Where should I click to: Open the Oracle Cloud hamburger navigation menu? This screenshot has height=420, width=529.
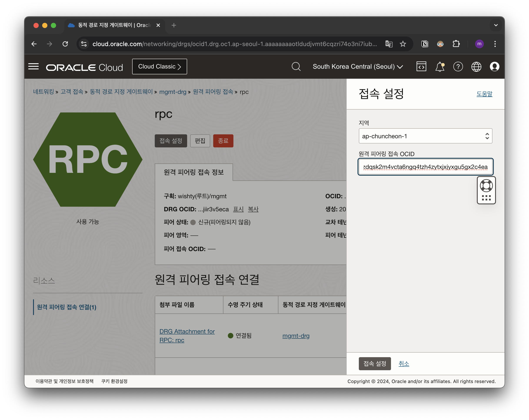click(x=33, y=67)
